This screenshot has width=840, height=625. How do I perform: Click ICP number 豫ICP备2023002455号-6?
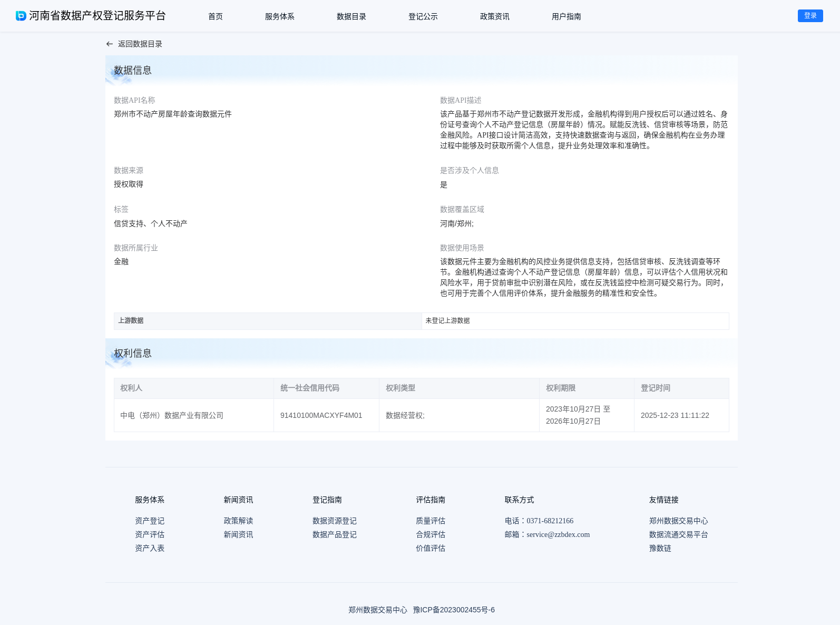tap(454, 610)
